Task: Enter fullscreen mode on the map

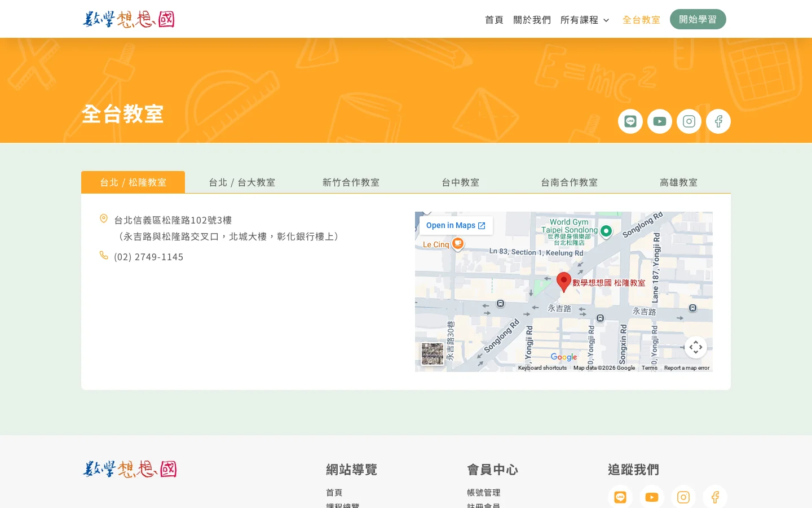Action: click(x=695, y=347)
